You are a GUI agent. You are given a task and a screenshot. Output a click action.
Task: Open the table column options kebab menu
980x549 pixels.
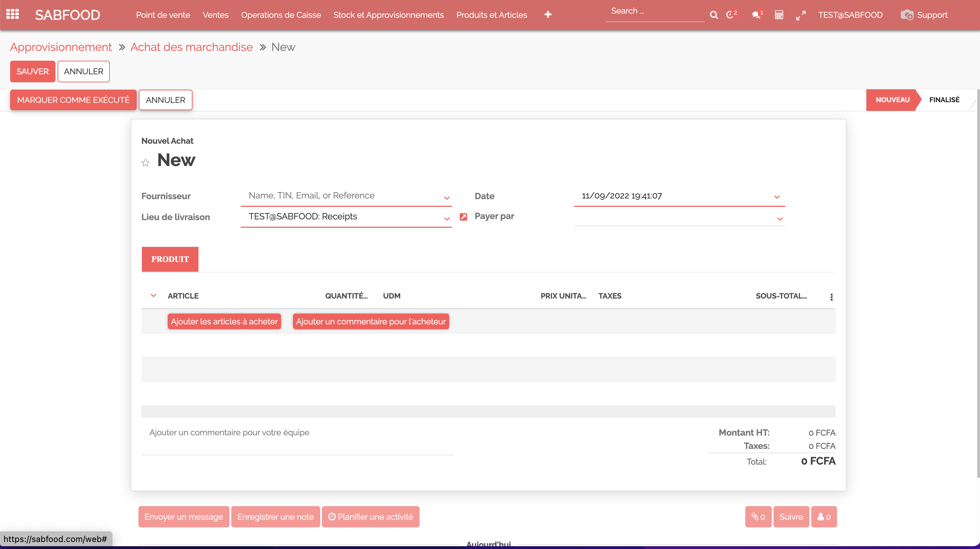831,297
